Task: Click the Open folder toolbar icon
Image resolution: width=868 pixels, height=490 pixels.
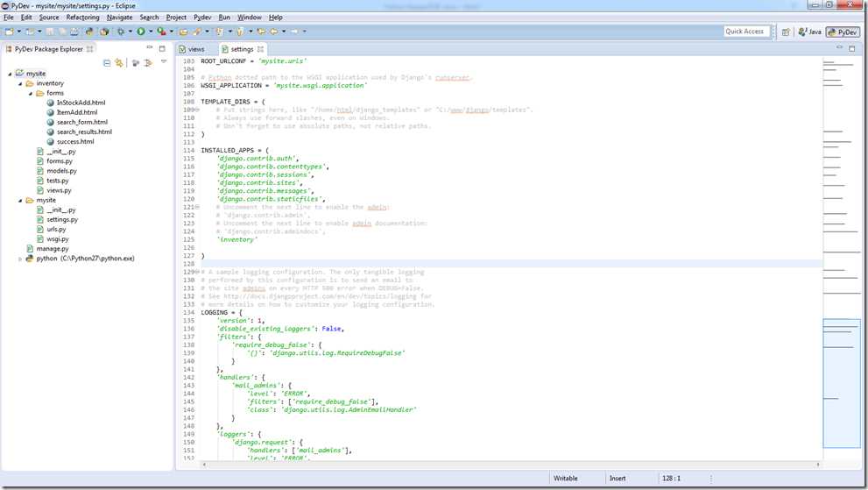Action: [x=183, y=32]
